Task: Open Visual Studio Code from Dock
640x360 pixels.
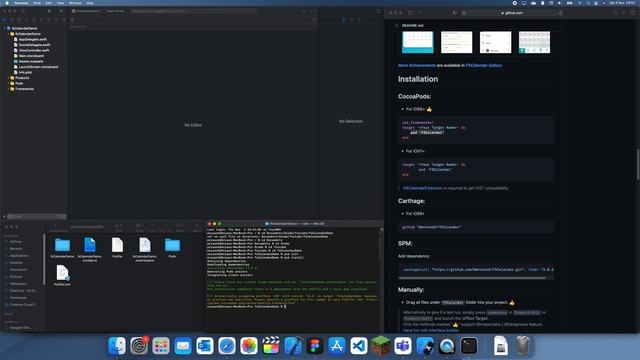Action: point(359,346)
